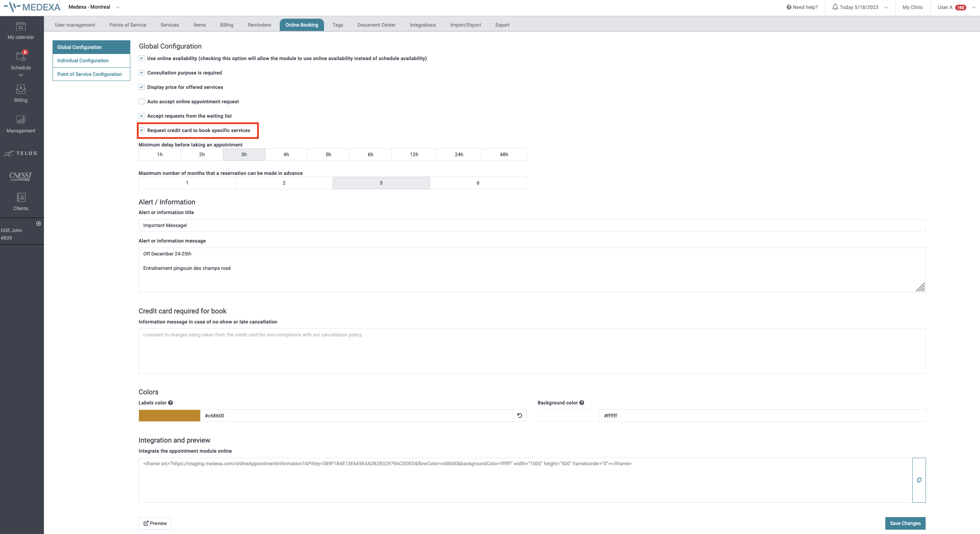Switch to the Reminders tab
This screenshot has height=534, width=980.
coord(259,25)
